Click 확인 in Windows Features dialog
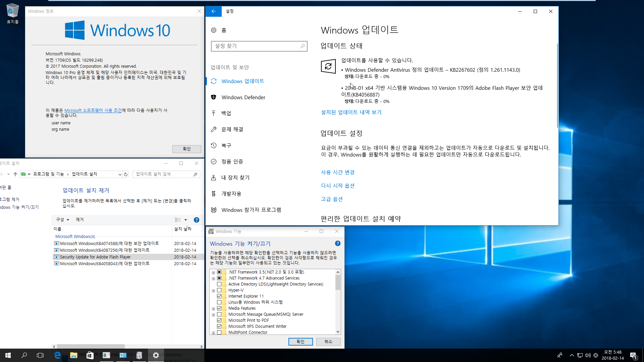644x362 pixels. [x=301, y=342]
